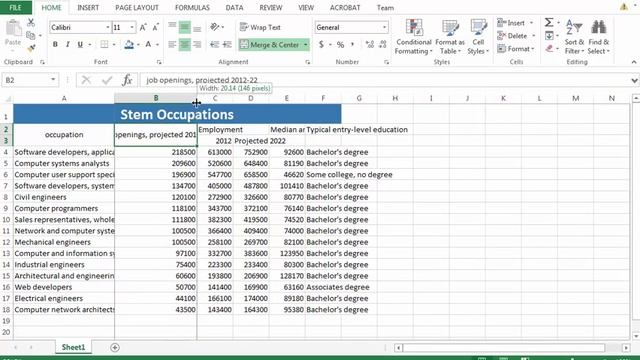
Task: Select the Format Painter brush
Action: 31,48
